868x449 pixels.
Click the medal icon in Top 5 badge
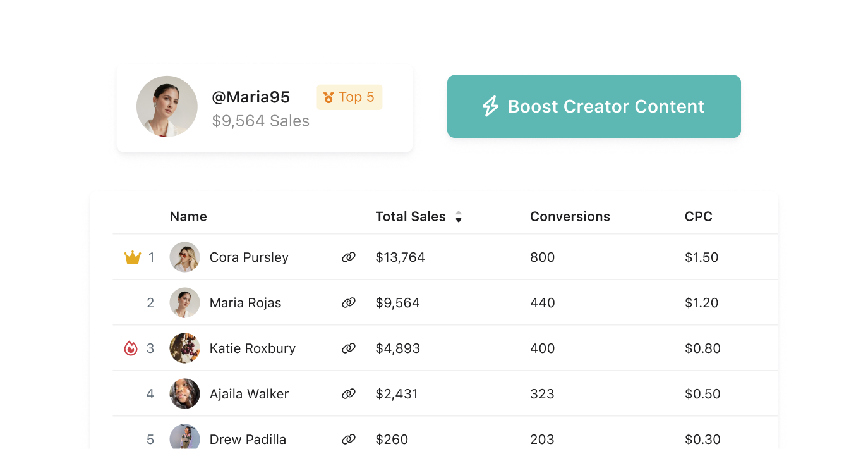pyautogui.click(x=329, y=97)
